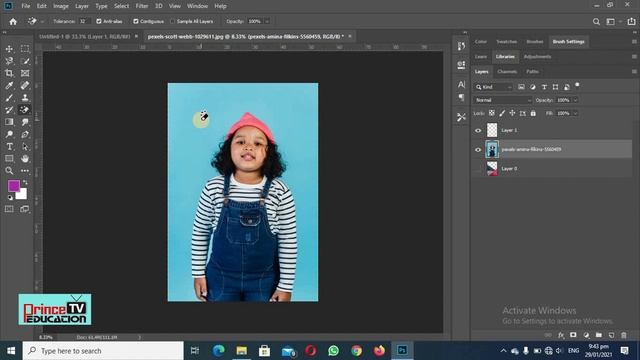This screenshot has height=360, width=640.
Task: Hide Layer 1 with its eye icon
Action: coord(478,131)
